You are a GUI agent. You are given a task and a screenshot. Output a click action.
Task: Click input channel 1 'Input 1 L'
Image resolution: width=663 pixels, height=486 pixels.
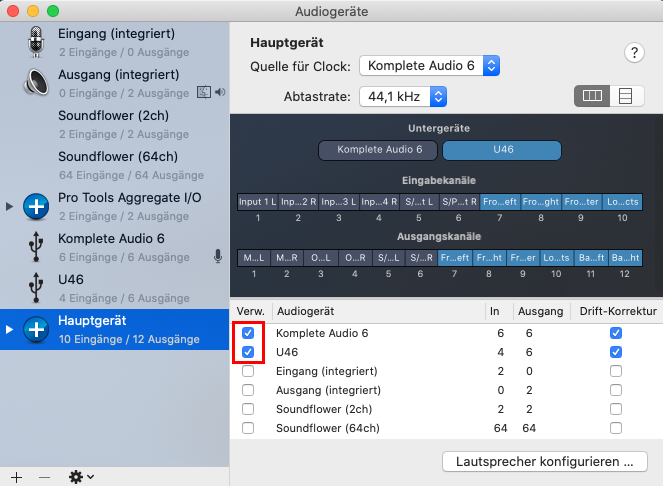258,202
